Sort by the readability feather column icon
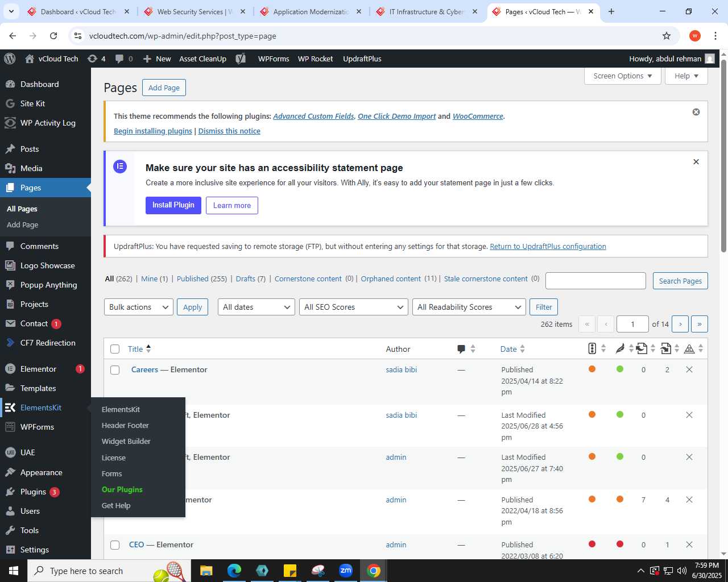Viewport: 728px width, 582px height. click(x=620, y=348)
